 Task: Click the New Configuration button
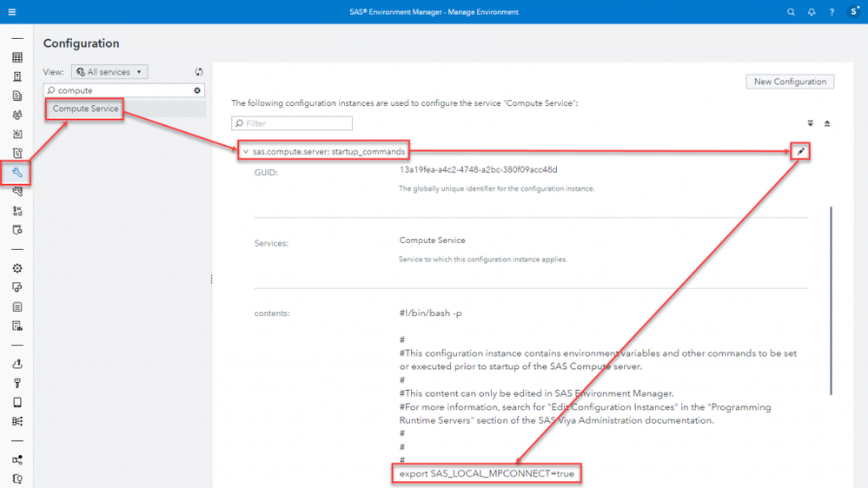coord(790,82)
